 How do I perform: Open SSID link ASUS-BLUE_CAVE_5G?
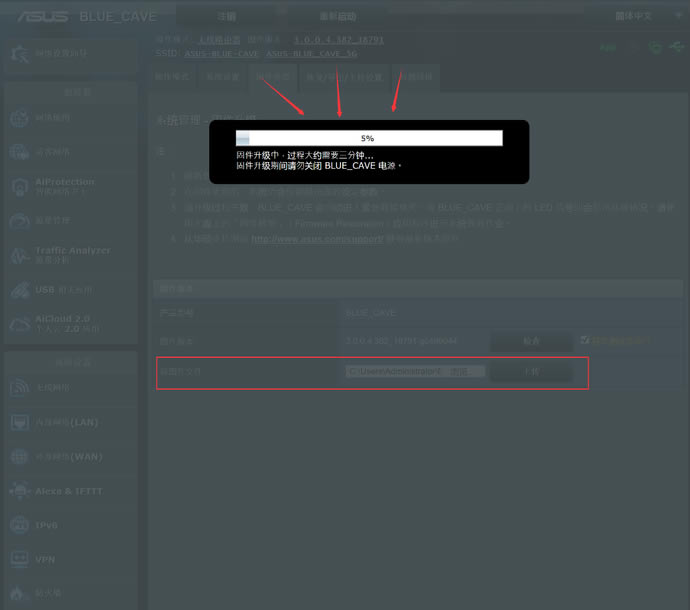point(312,54)
